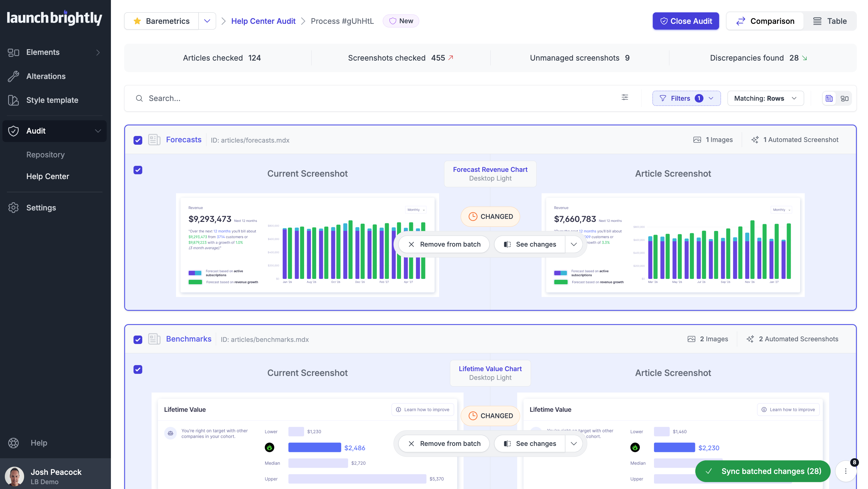Switch to the Comparison view tab
The image size is (868, 489).
pyautogui.click(x=765, y=21)
